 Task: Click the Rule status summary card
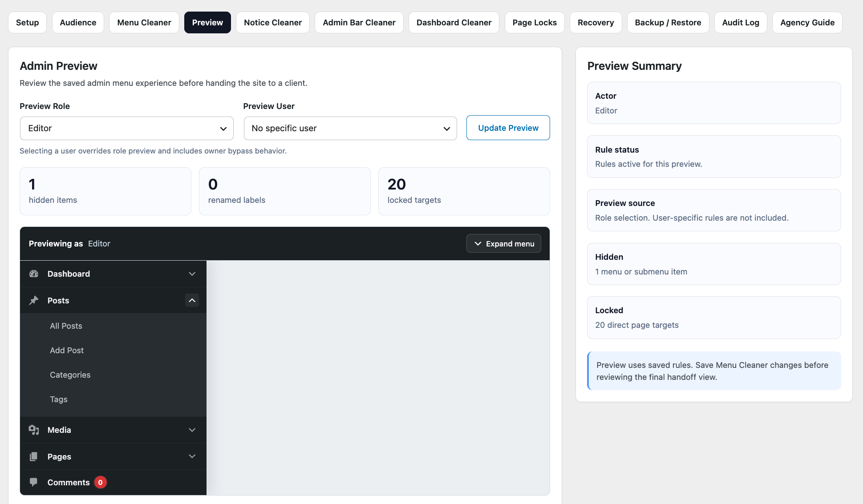[x=714, y=157]
